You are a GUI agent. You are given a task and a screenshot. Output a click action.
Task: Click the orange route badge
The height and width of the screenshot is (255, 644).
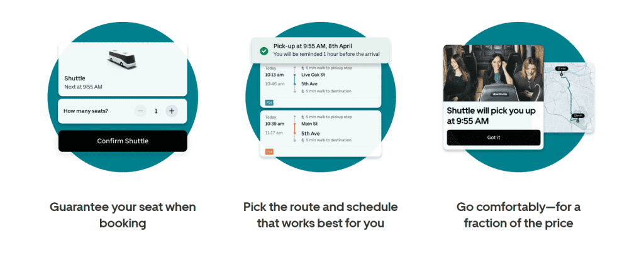[x=269, y=151]
